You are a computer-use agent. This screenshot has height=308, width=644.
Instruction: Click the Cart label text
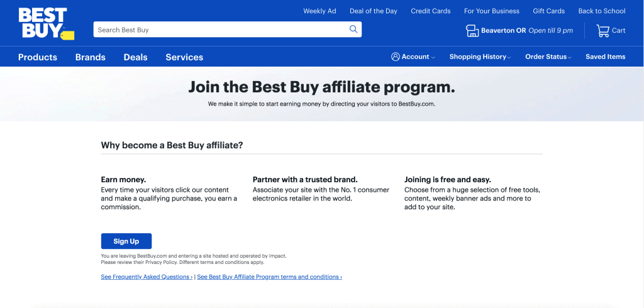pos(619,30)
